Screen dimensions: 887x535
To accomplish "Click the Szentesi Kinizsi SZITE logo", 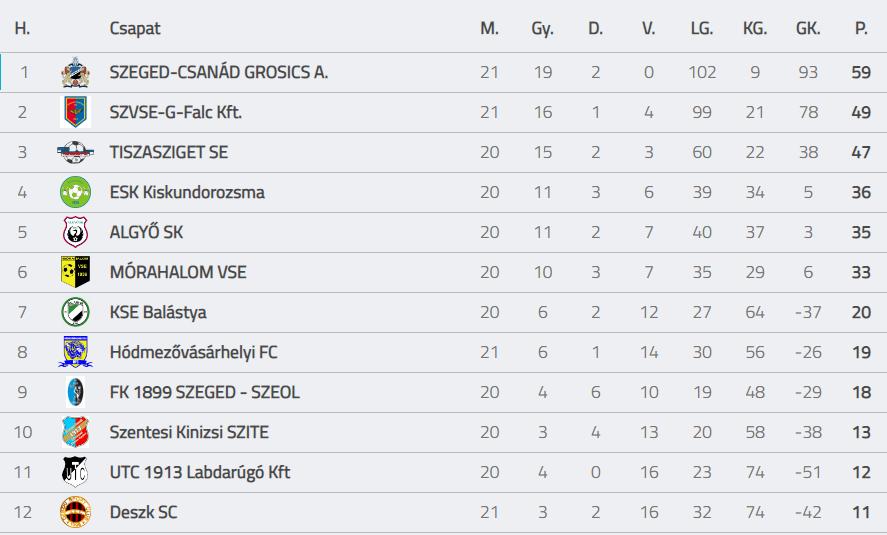I will tap(75, 432).
